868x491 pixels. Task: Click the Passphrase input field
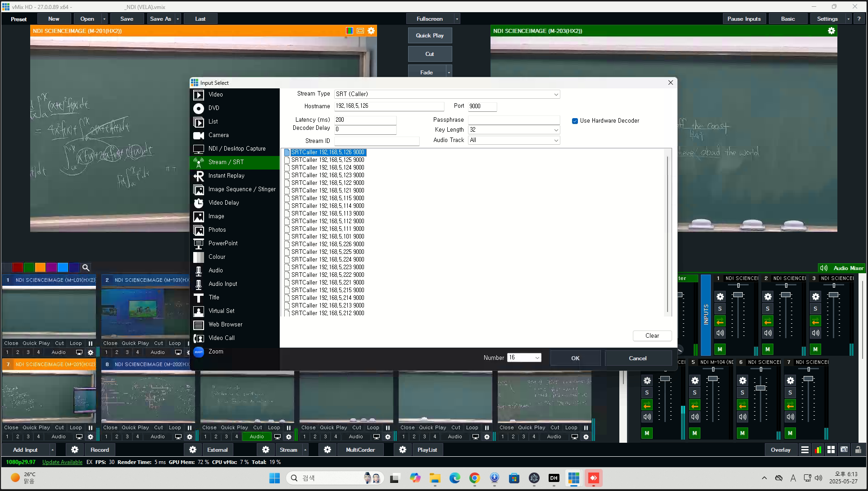click(x=514, y=120)
